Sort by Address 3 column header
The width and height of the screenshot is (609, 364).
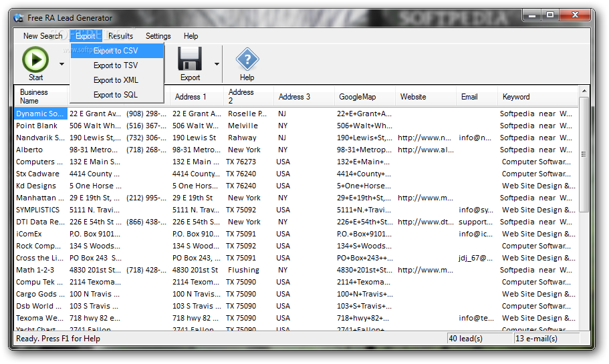(303, 97)
